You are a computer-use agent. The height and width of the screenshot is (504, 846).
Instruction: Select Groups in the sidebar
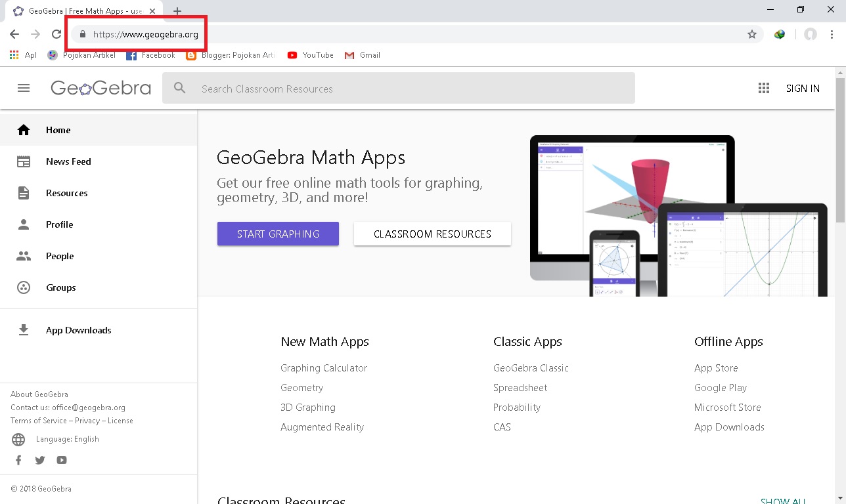[99, 287]
